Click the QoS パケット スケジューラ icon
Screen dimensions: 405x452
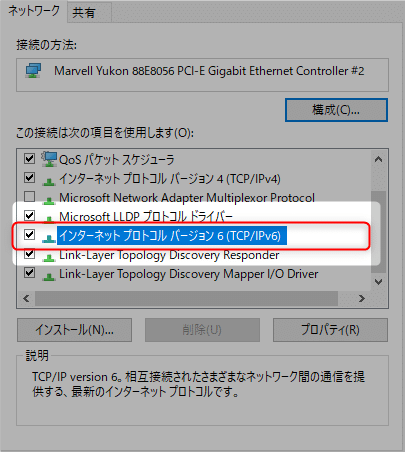click(49, 159)
